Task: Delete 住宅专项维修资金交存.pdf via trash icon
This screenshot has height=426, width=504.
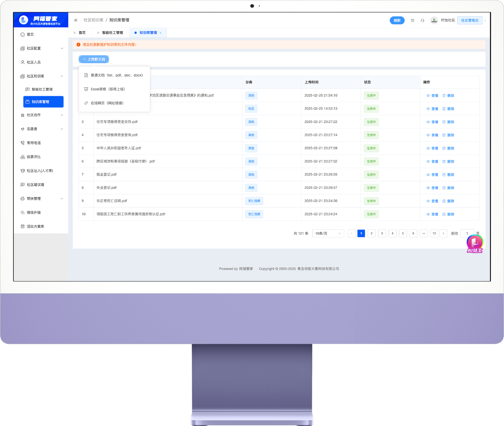Action: [444, 122]
